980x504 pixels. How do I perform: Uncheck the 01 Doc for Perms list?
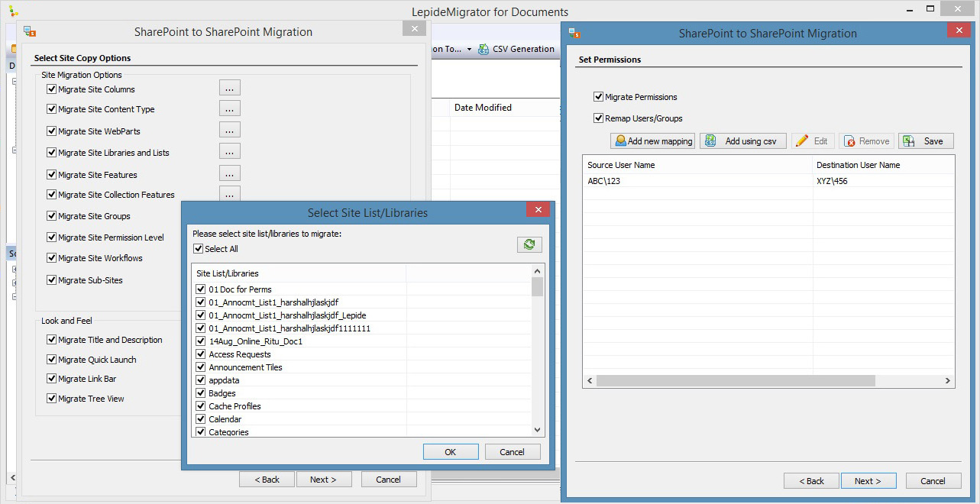(202, 289)
